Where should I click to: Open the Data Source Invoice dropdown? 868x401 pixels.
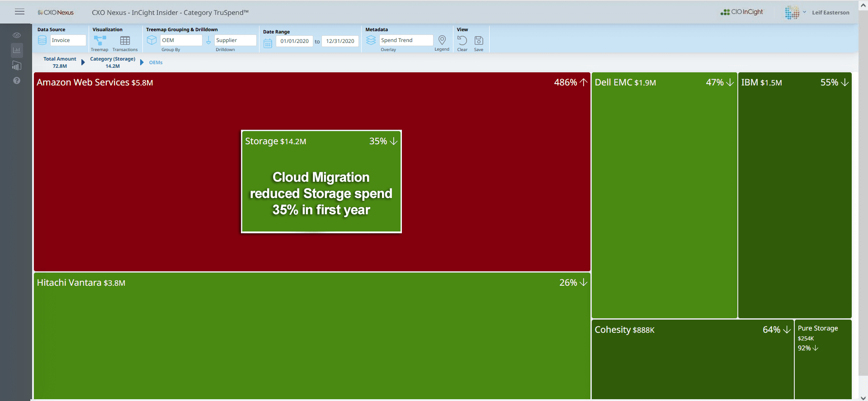(68, 40)
